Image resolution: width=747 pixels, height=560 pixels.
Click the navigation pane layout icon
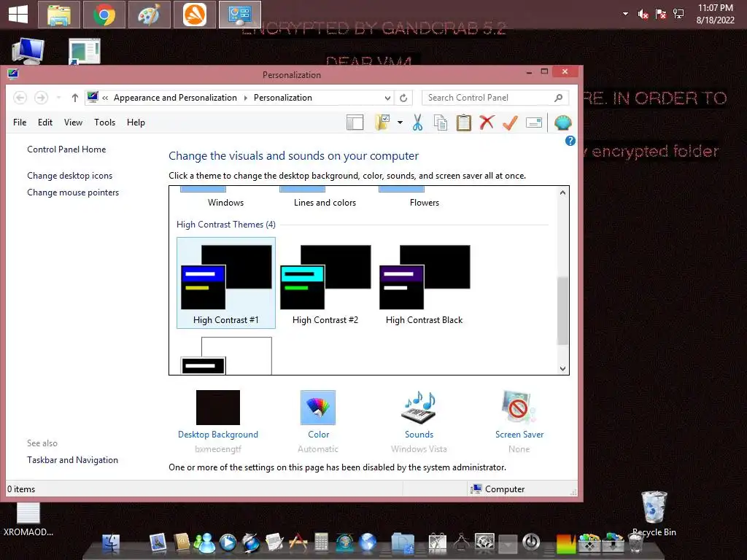click(x=355, y=122)
